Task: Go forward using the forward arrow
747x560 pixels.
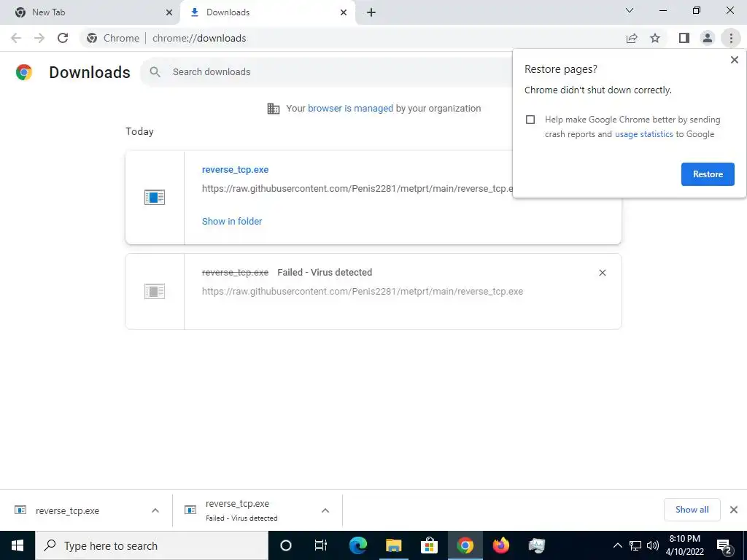Action: (39, 38)
